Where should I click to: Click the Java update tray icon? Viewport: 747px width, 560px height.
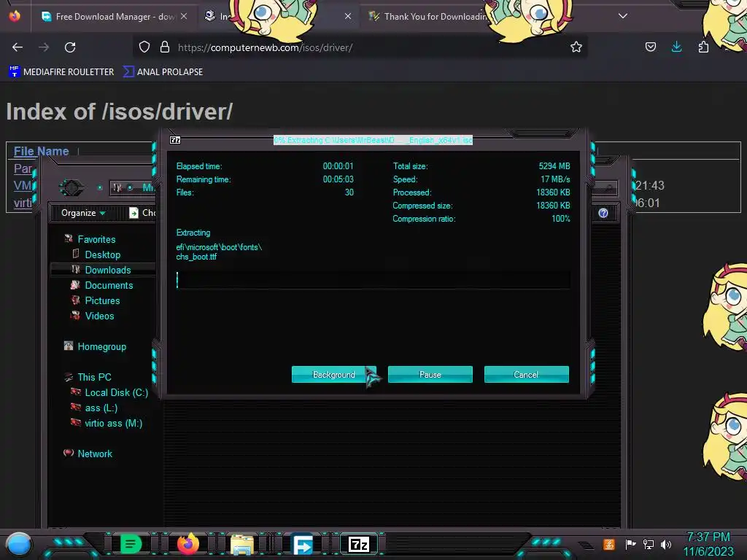(x=609, y=544)
